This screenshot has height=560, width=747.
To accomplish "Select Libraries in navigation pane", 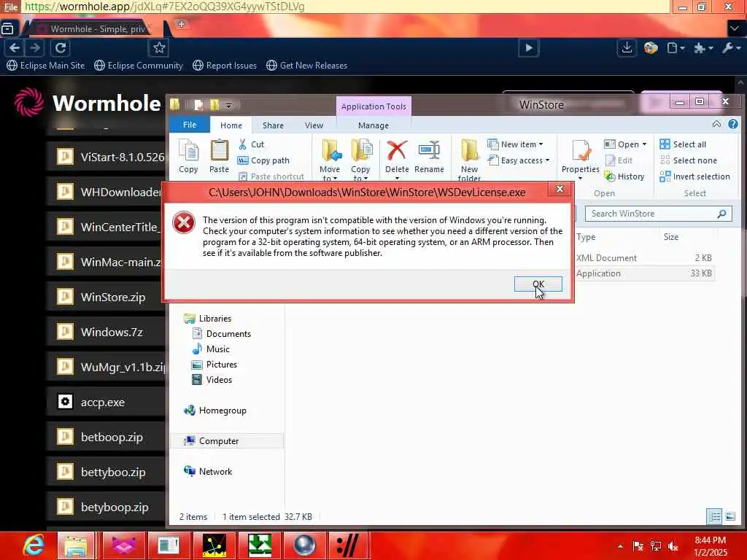I will coord(208,319).
